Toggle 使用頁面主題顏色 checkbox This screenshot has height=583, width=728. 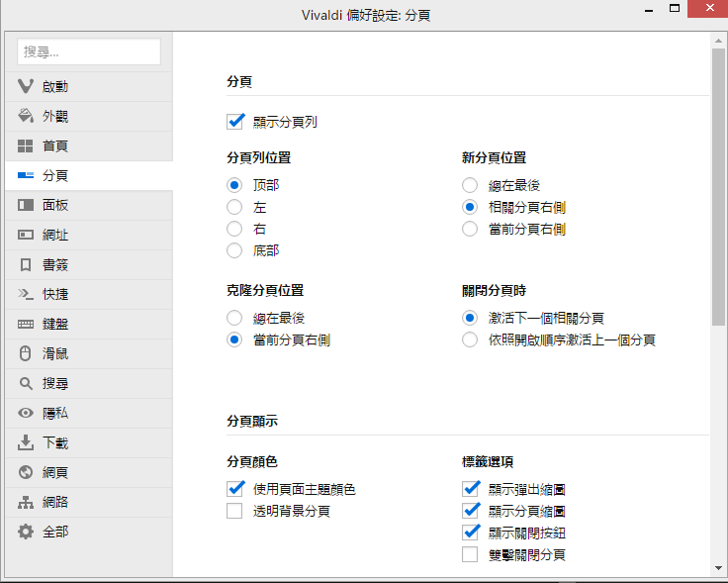(x=235, y=489)
